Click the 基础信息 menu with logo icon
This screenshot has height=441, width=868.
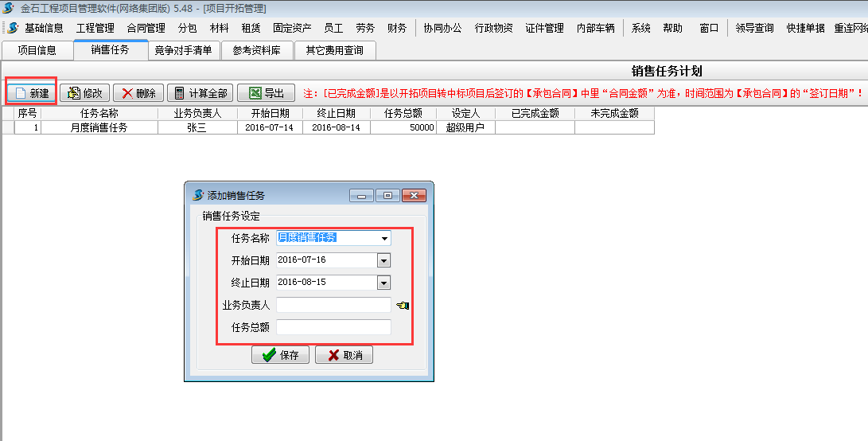pyautogui.click(x=37, y=28)
